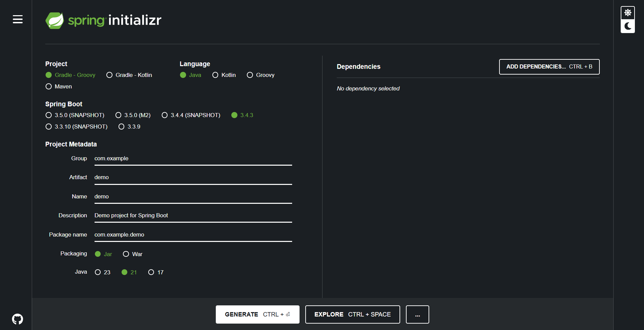Open the Add Dependencies dialog
The width and height of the screenshot is (644, 330).
coord(549,67)
